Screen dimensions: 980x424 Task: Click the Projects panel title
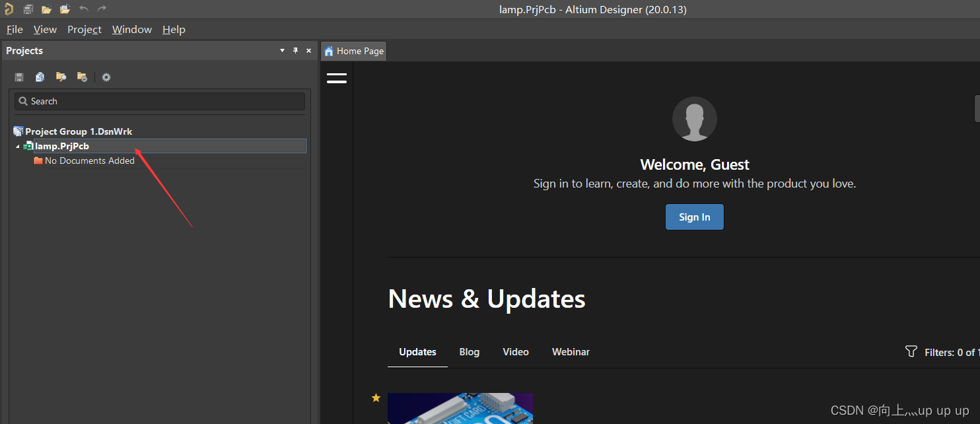click(24, 51)
